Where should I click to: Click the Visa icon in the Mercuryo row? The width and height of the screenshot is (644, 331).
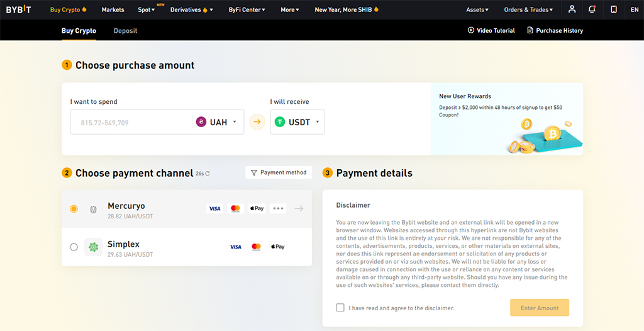click(215, 208)
